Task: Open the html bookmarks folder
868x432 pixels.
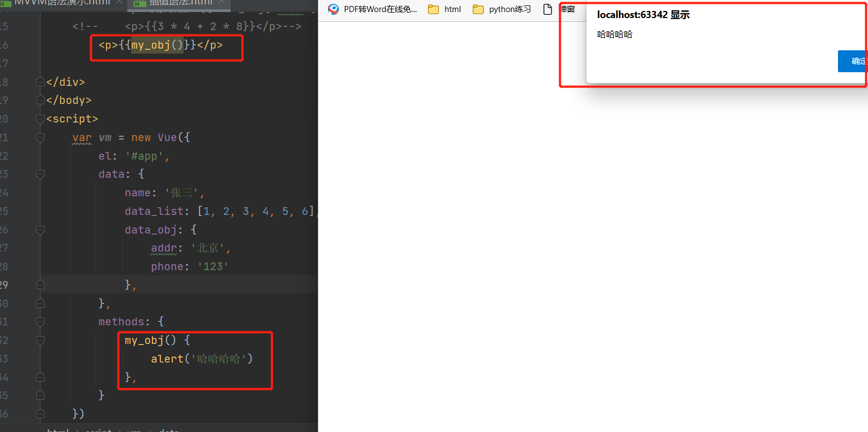Action: [x=444, y=9]
